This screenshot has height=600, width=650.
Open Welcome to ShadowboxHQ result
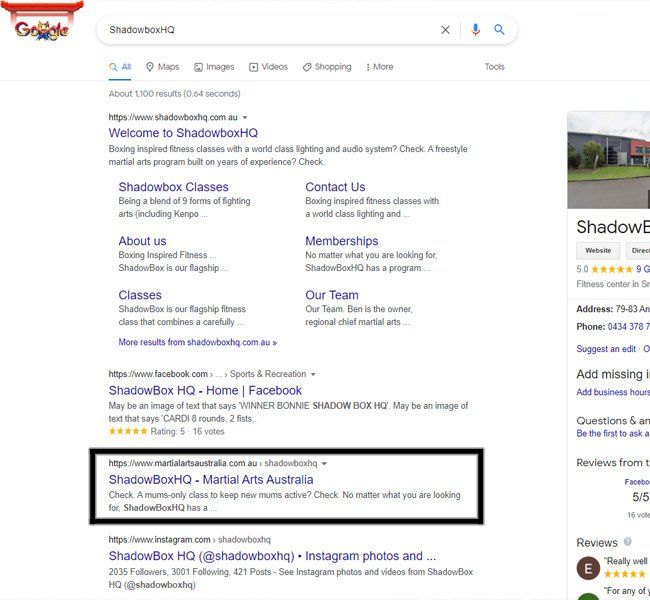(x=183, y=133)
